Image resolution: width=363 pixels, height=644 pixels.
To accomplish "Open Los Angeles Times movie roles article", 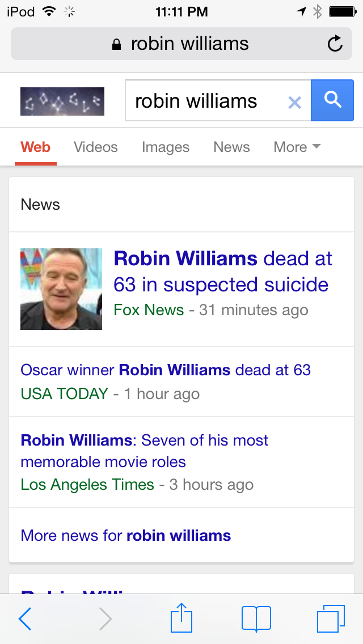I will [x=144, y=451].
